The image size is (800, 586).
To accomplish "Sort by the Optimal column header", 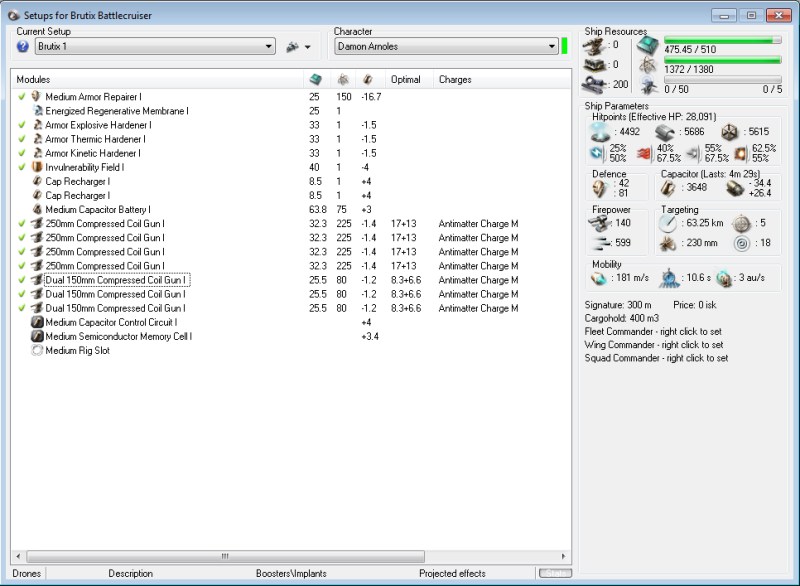I will point(410,80).
